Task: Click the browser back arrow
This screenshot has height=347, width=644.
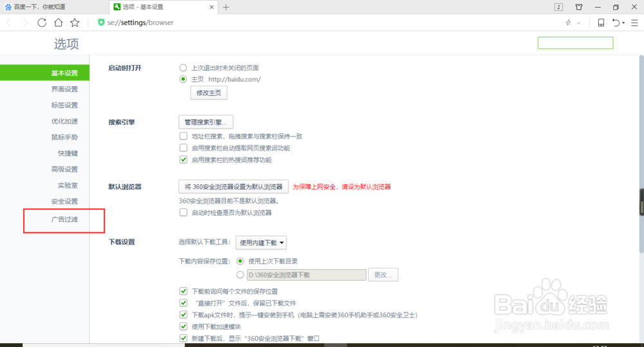Action: click(8, 23)
